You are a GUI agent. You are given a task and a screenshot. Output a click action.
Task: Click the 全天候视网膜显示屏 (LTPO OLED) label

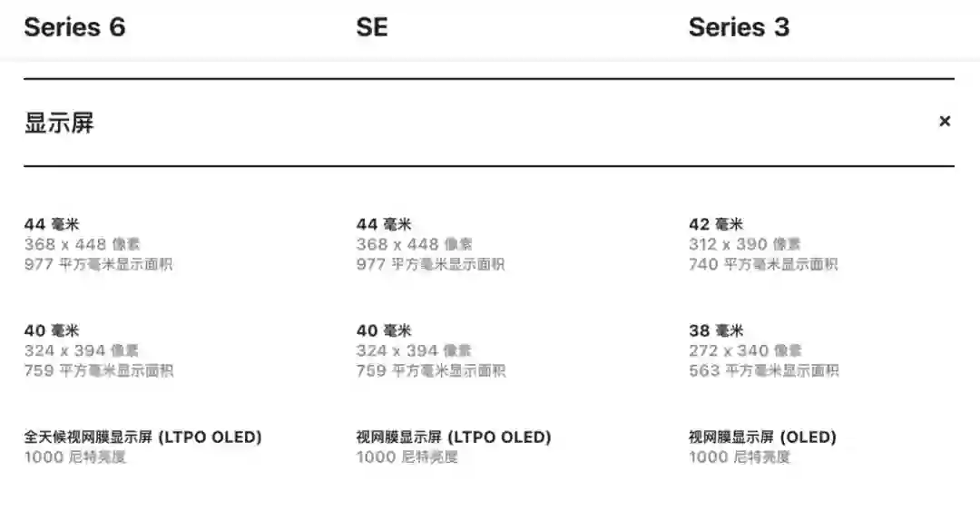click(142, 437)
